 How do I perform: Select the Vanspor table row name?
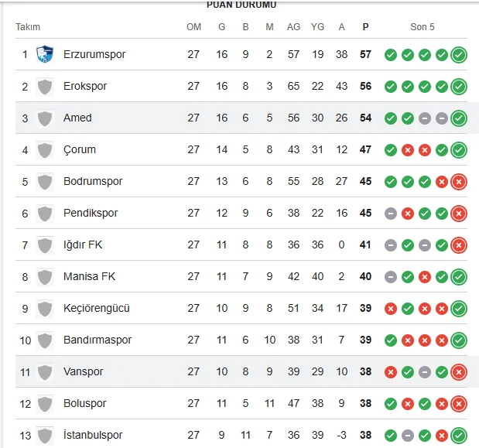(83, 371)
